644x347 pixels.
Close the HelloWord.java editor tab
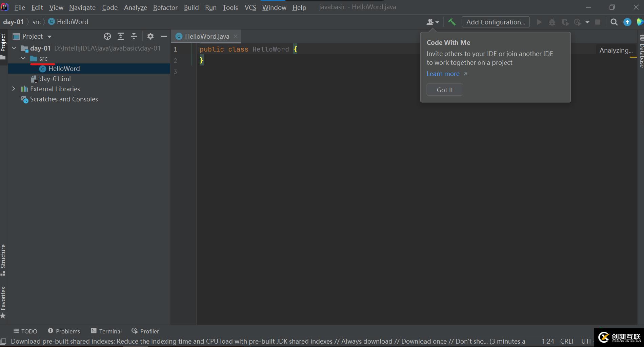tap(236, 36)
